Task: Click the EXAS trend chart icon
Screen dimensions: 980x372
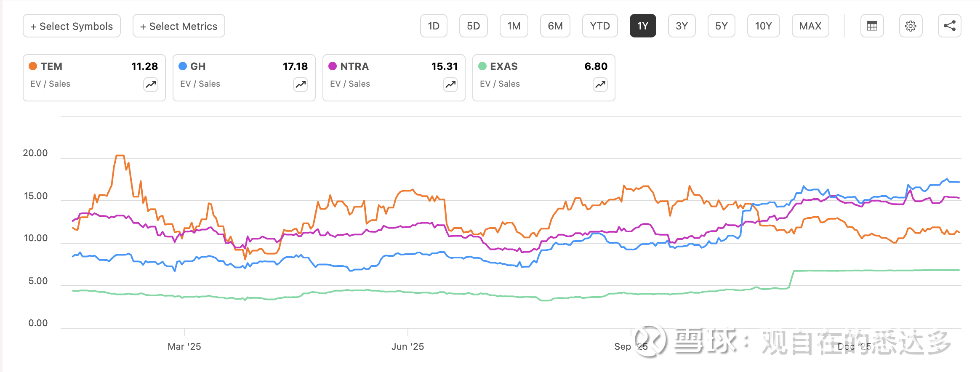Action: point(600,85)
